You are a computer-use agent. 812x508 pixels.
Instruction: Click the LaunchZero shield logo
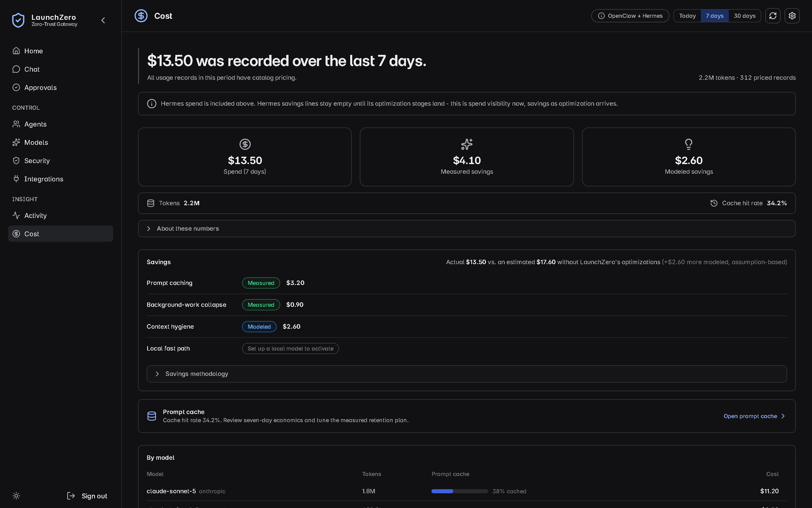[18, 20]
